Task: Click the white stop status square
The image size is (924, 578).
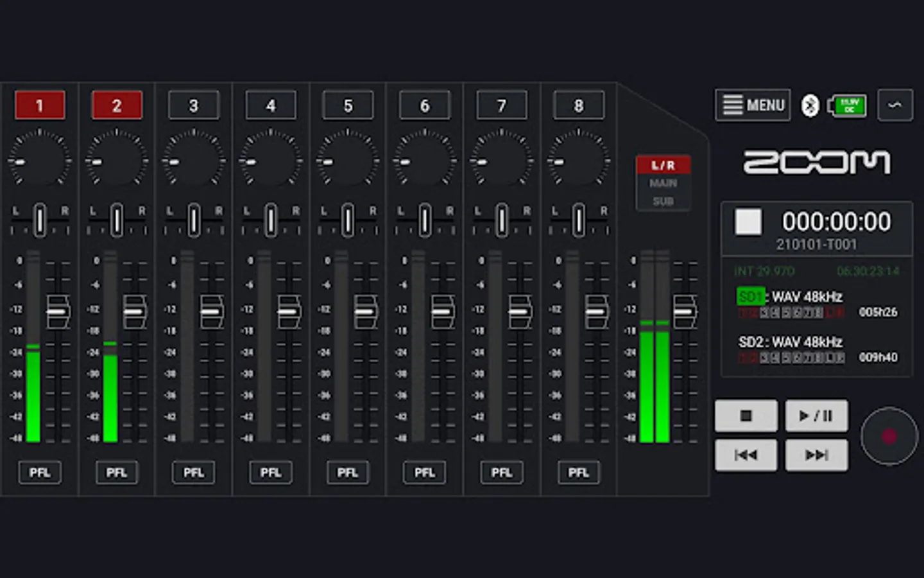Action: coord(748,222)
